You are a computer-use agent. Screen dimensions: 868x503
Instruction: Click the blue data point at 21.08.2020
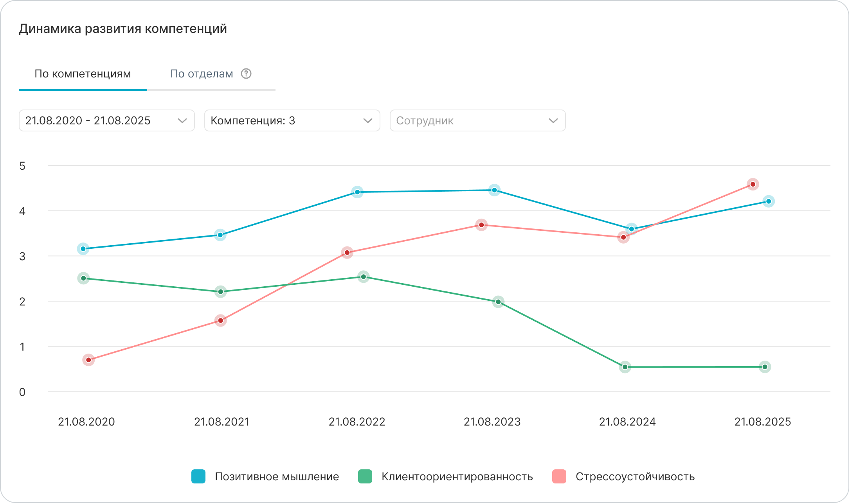(x=83, y=249)
